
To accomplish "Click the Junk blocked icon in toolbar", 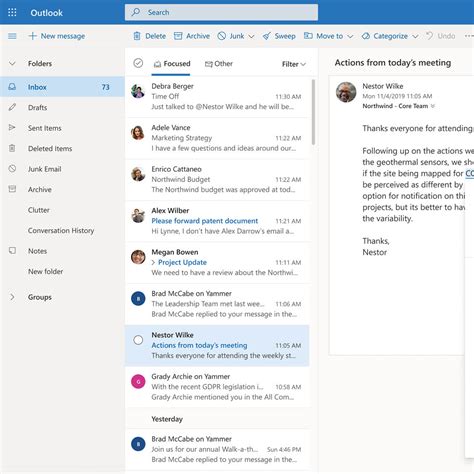I will (x=222, y=36).
